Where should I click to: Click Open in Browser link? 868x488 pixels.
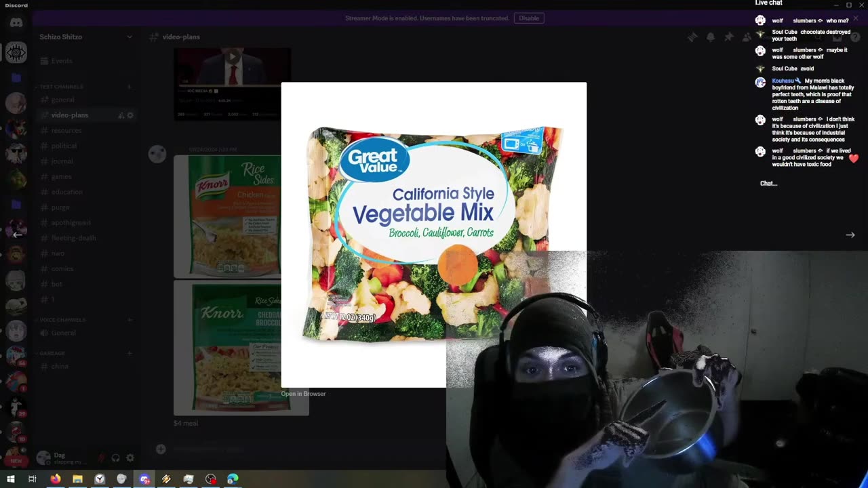(303, 394)
